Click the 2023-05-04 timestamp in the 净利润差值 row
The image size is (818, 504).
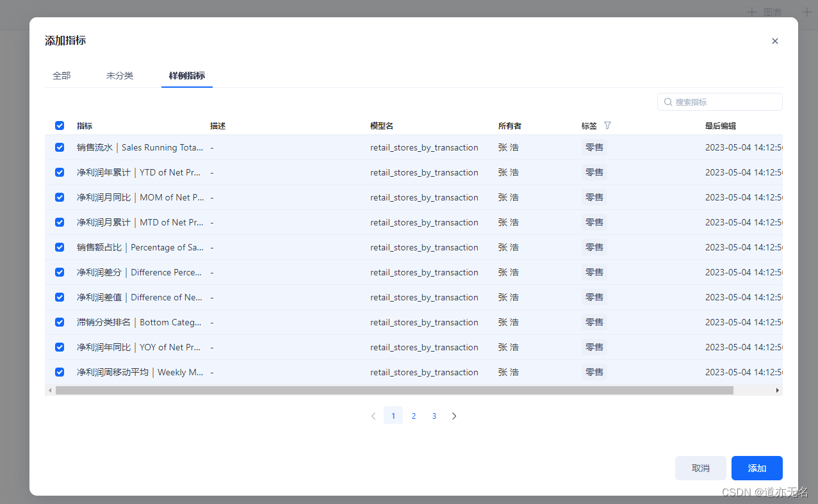coord(744,297)
